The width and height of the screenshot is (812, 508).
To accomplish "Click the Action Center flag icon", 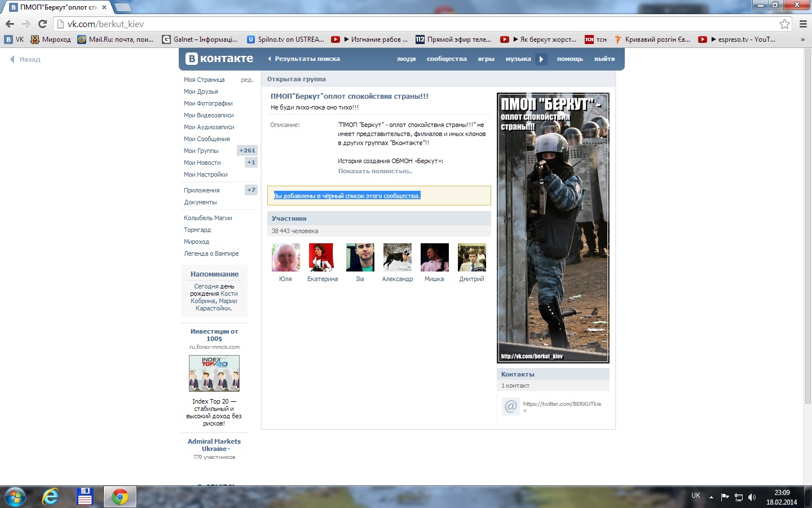I will click(x=725, y=497).
